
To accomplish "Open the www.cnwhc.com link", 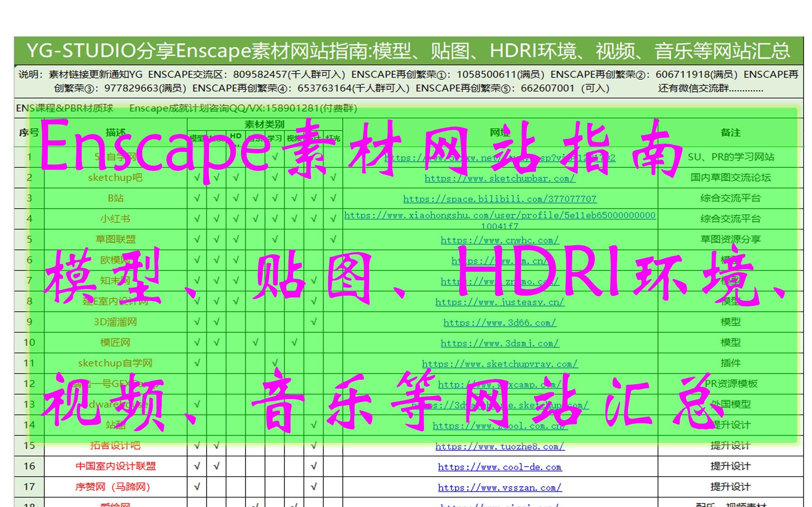I will pyautogui.click(x=500, y=240).
